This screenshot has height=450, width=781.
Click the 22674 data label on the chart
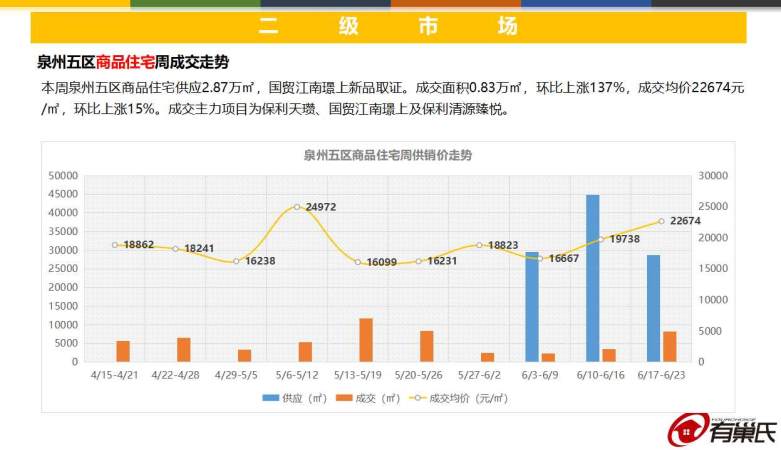click(685, 220)
